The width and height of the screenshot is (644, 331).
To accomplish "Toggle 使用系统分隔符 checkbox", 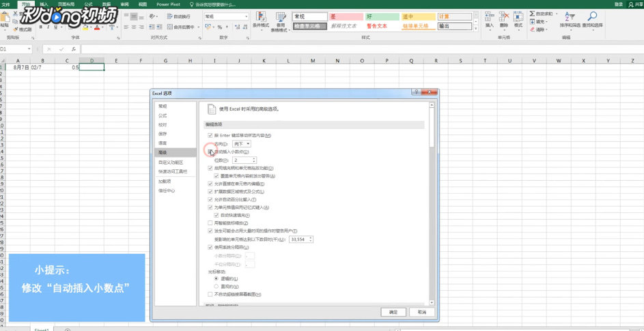I will coord(210,247).
